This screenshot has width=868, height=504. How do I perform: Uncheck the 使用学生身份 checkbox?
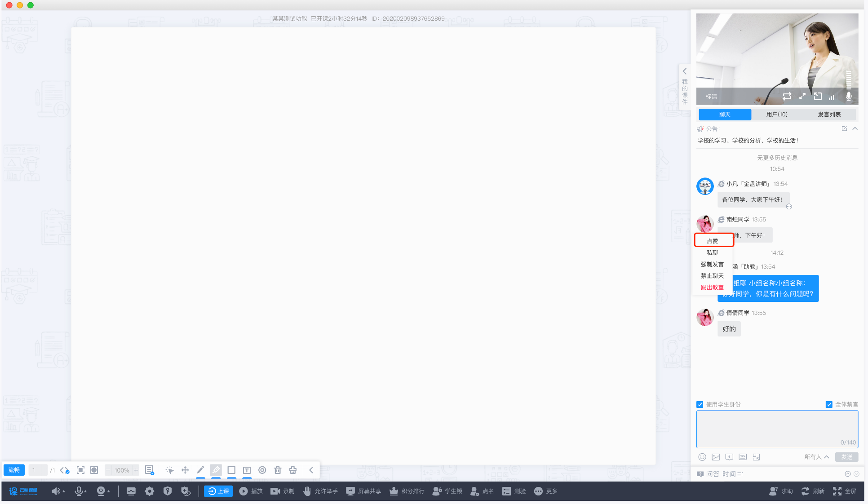click(x=700, y=404)
